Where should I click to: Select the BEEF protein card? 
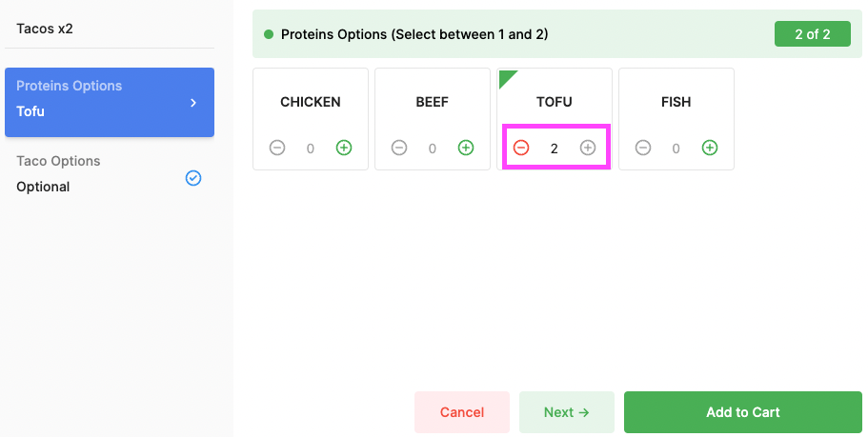click(x=433, y=119)
